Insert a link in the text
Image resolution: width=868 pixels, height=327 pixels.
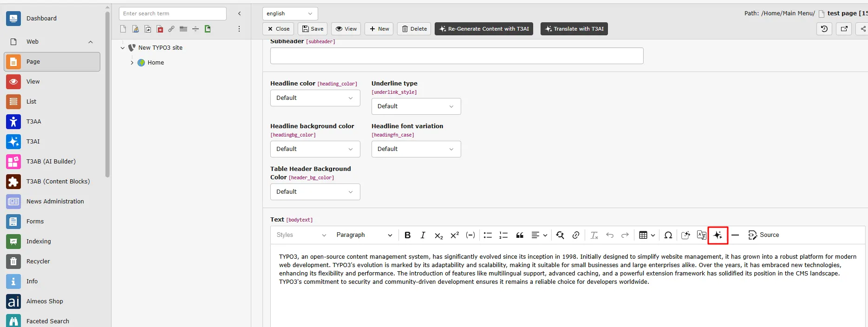click(576, 235)
